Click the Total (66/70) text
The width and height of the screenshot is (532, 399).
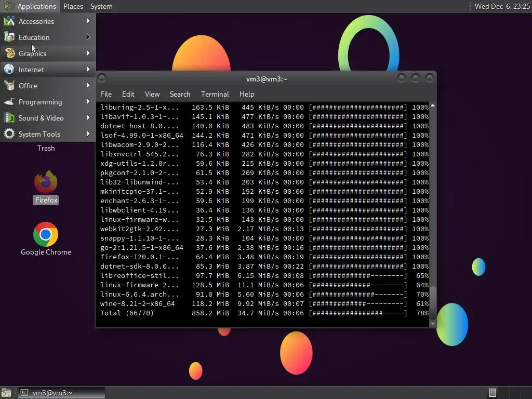click(x=127, y=313)
